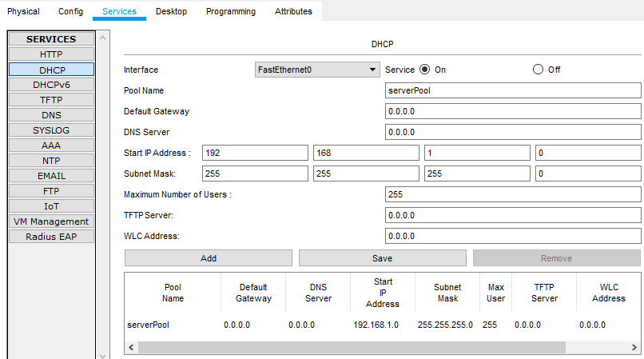The height and width of the screenshot is (359, 644).
Task: Click Default Gateway column header
Action: tap(253, 293)
